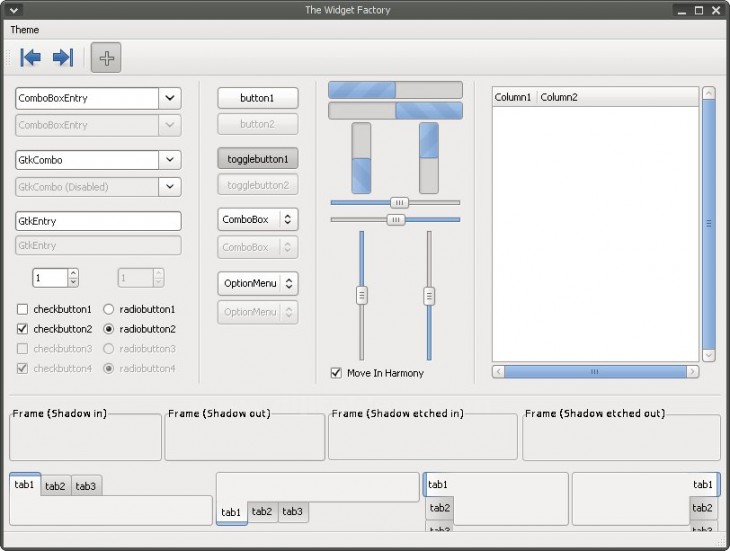The width and height of the screenshot is (730, 551).
Task: Click the horizontal scrollbar left arrow
Action: 498,371
